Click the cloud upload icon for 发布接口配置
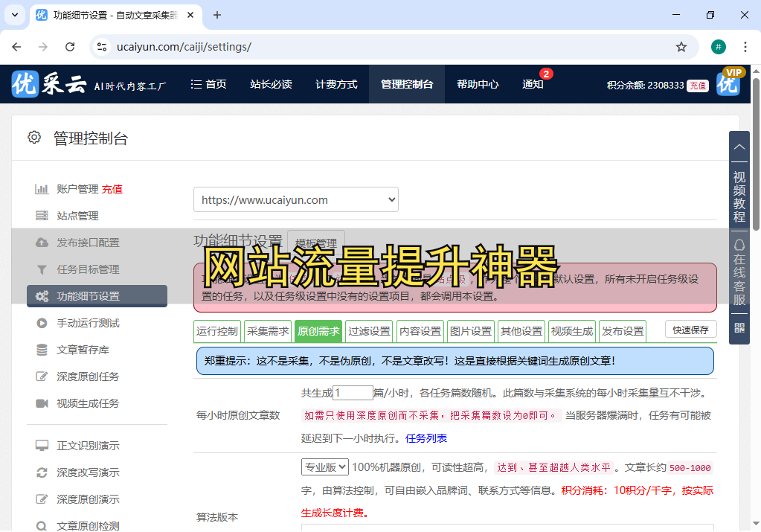761x532 pixels. tap(42, 243)
